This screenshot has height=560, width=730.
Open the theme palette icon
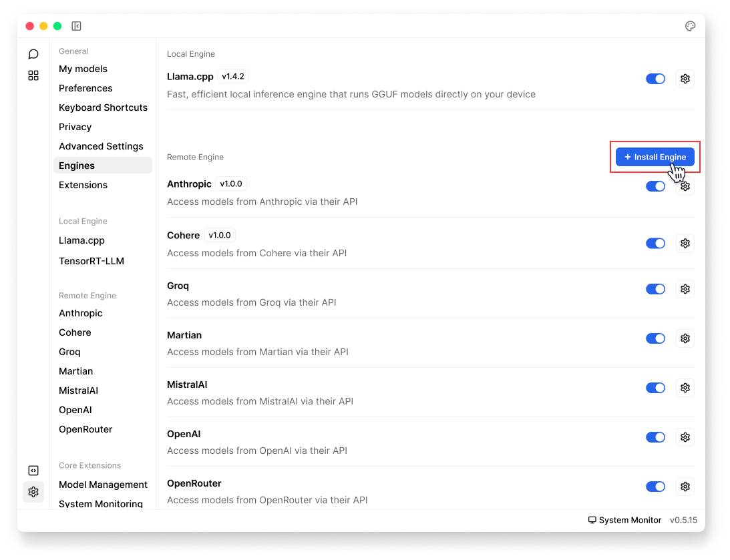coord(691,26)
